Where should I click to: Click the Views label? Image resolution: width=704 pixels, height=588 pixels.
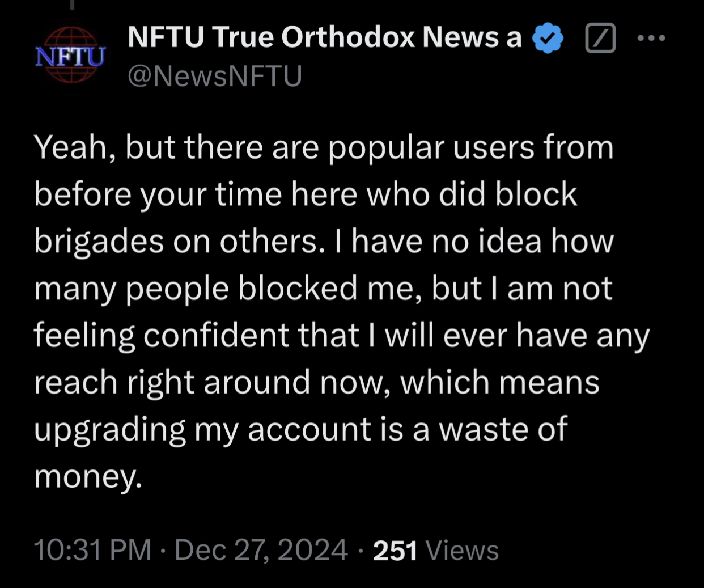(x=462, y=551)
